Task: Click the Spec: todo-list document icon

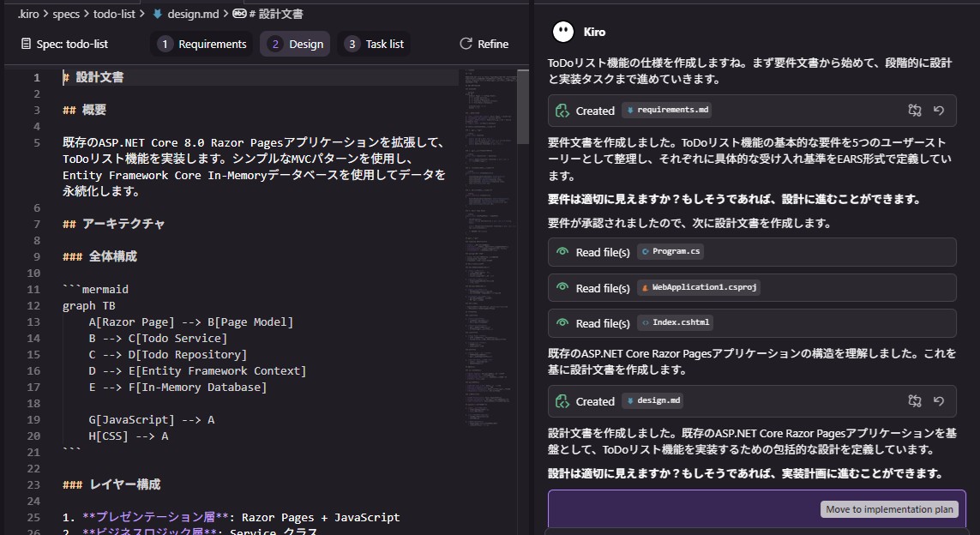Action: (26, 44)
